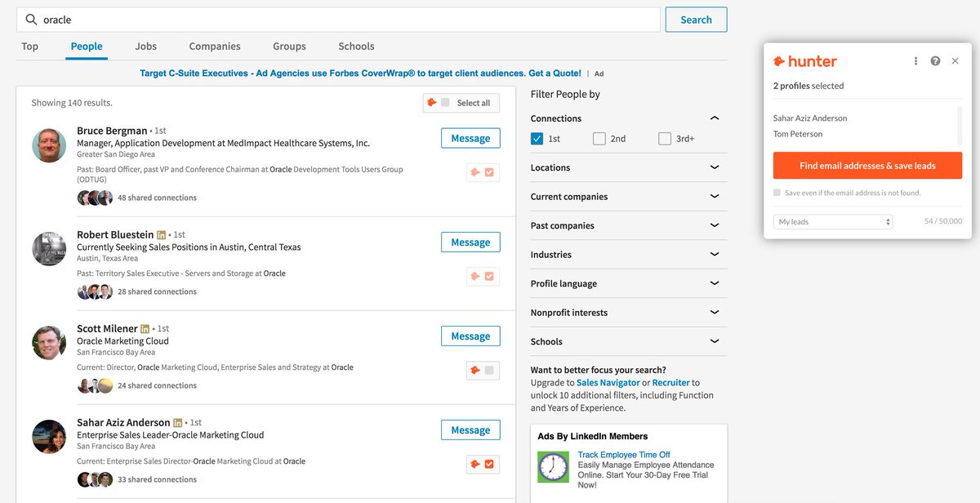This screenshot has width=980, height=503.
Task: Open Hunter help question mark icon
Action: point(935,61)
